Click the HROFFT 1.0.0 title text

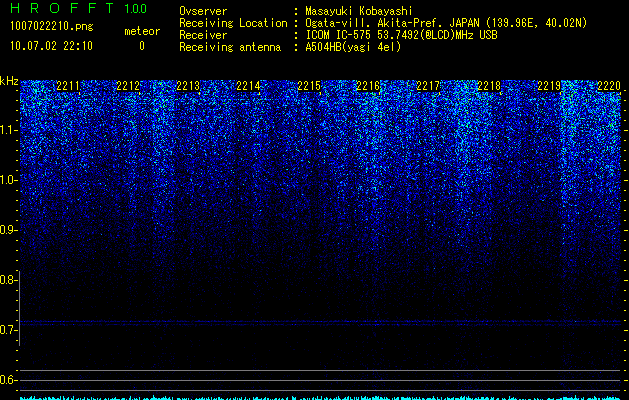pos(78,8)
